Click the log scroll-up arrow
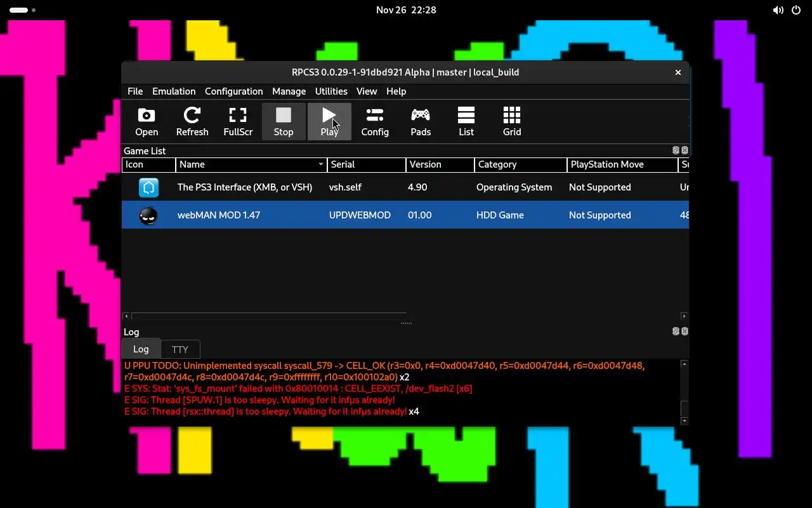Image resolution: width=812 pixels, height=508 pixels. point(684,364)
